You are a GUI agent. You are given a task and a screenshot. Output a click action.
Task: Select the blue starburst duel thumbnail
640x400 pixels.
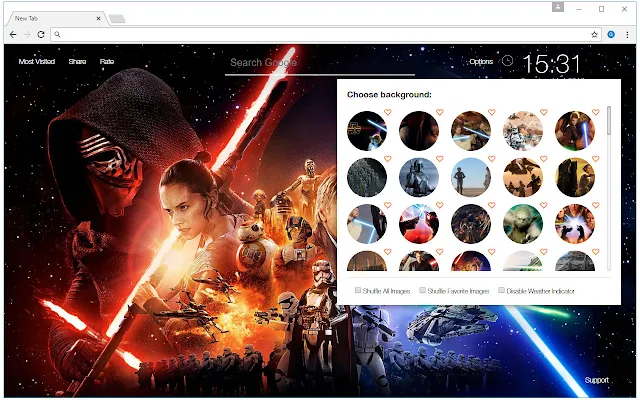(575, 224)
